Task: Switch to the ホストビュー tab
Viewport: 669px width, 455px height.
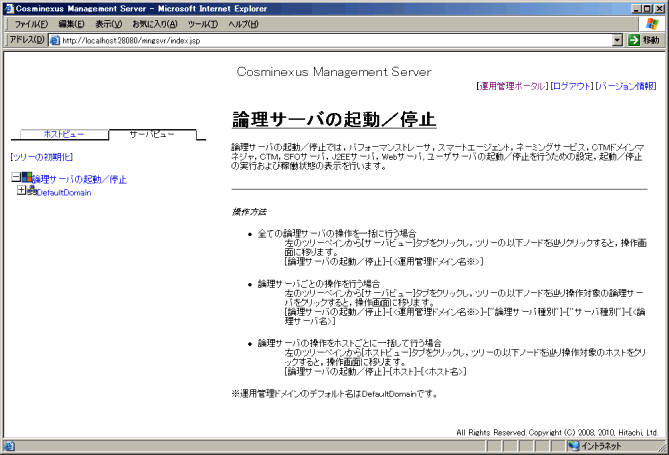Action: (64, 133)
